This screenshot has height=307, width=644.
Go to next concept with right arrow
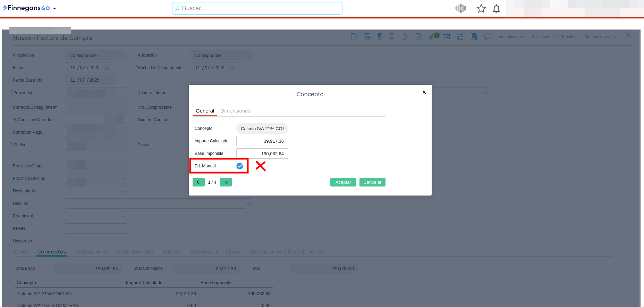pos(226,182)
